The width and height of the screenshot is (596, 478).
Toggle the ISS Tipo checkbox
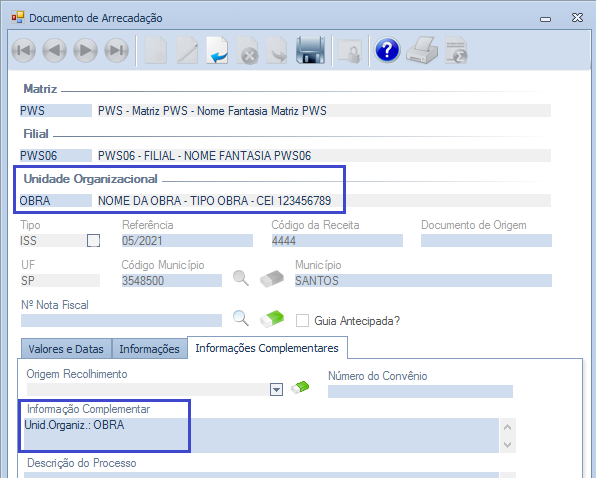[x=94, y=241]
